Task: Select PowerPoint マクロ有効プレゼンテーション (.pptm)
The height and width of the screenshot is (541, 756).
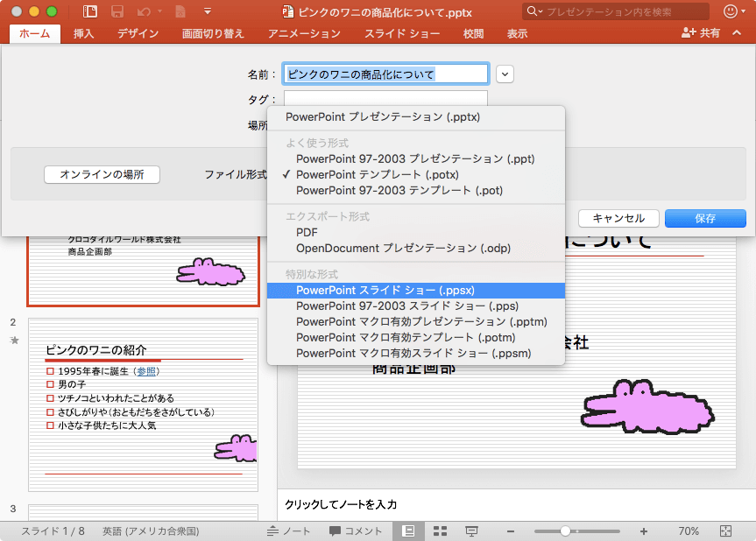Action: pos(415,322)
